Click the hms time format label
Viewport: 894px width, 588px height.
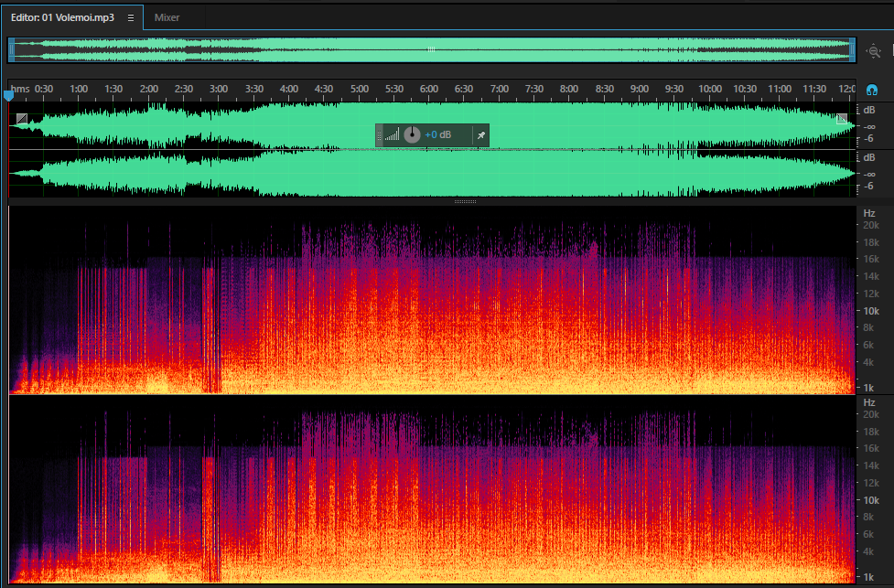[x=20, y=89]
